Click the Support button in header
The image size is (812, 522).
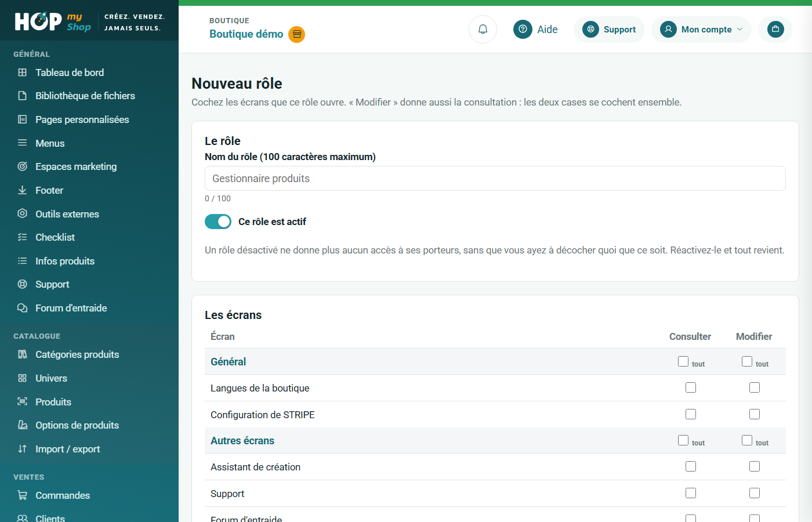pos(609,29)
